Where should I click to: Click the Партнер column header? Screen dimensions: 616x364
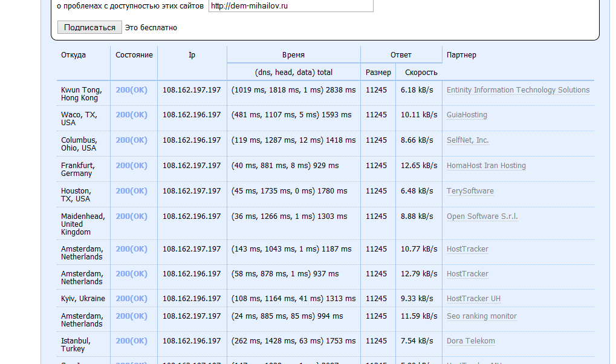tap(461, 55)
